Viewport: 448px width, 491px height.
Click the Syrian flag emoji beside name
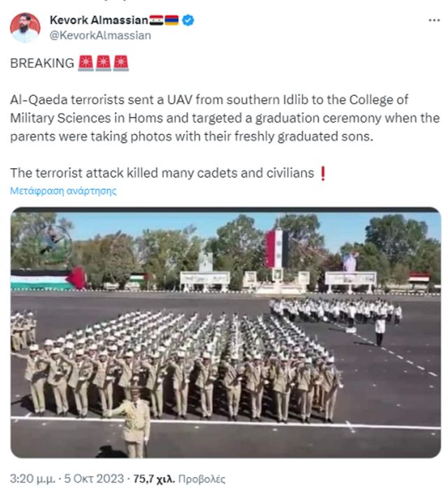(156, 20)
